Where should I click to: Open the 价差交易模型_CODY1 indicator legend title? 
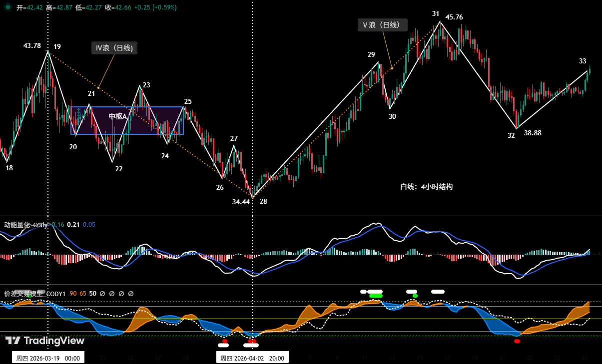(x=34, y=294)
